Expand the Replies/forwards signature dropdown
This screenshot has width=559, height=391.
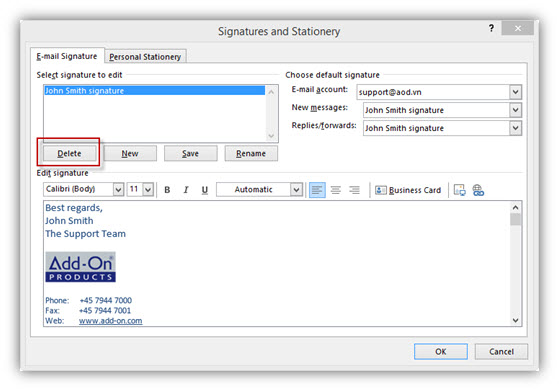click(x=516, y=128)
